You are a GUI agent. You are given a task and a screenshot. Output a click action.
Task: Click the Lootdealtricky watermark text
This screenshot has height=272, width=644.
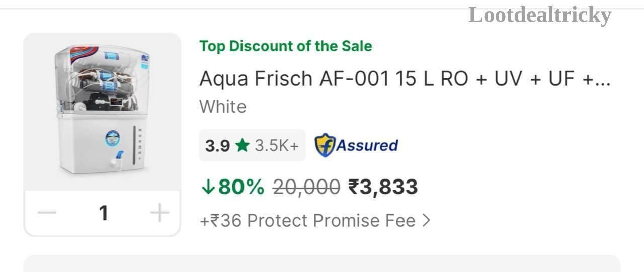[540, 15]
